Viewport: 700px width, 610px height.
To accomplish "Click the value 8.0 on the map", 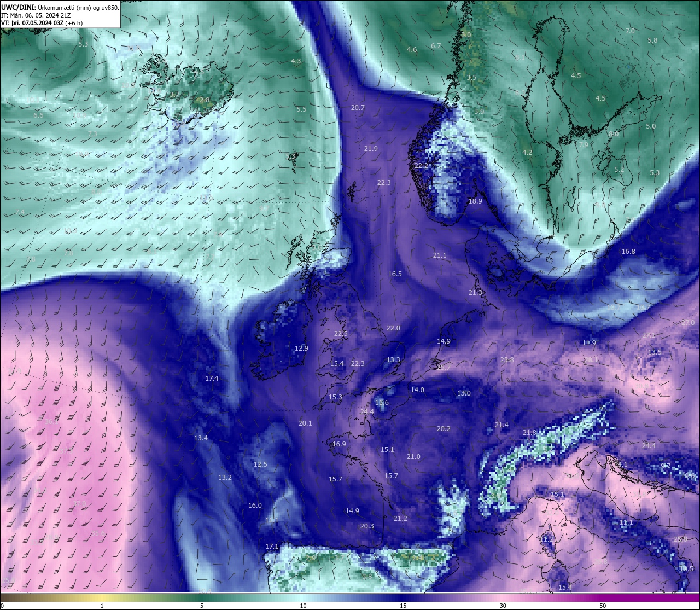I will [614, 134].
